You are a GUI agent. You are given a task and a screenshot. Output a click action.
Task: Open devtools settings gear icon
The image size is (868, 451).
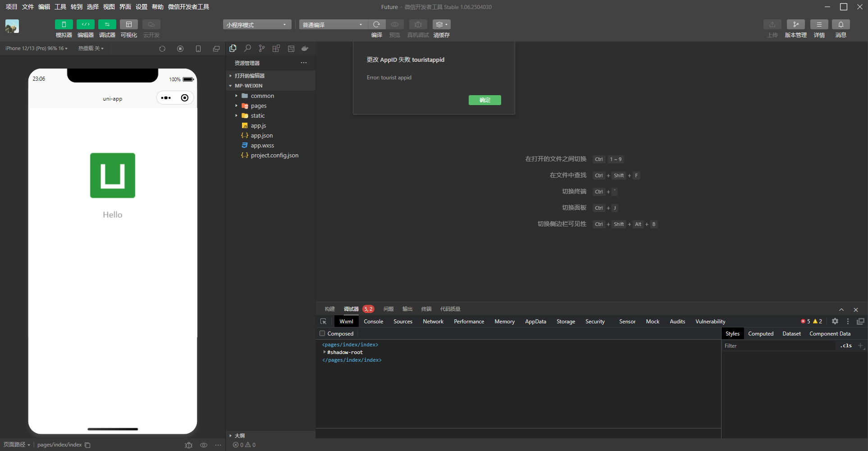835,322
